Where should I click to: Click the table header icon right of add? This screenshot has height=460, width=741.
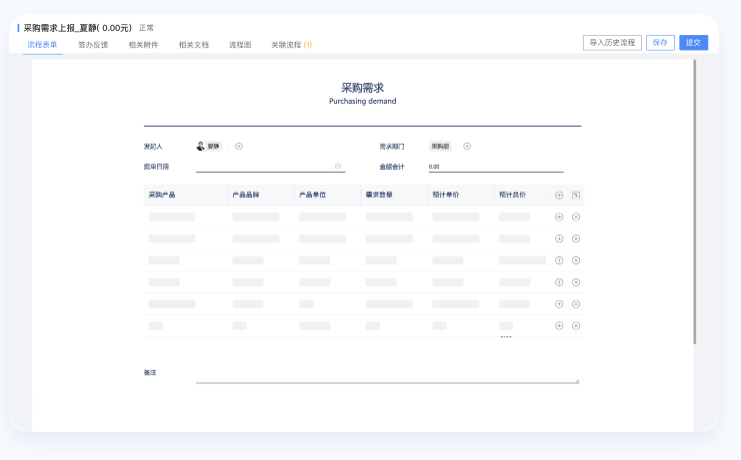576,195
